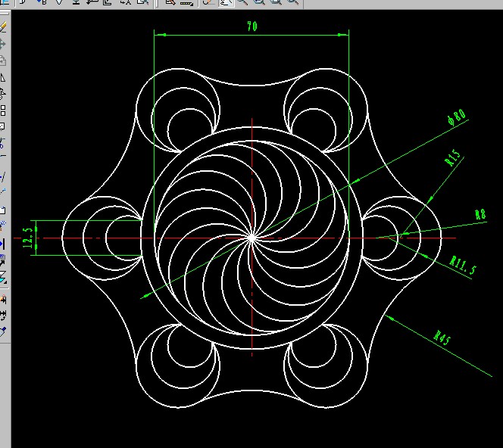Select the red vertical centerline at its top end
The width and height of the screenshot is (503, 448).
pos(251,120)
